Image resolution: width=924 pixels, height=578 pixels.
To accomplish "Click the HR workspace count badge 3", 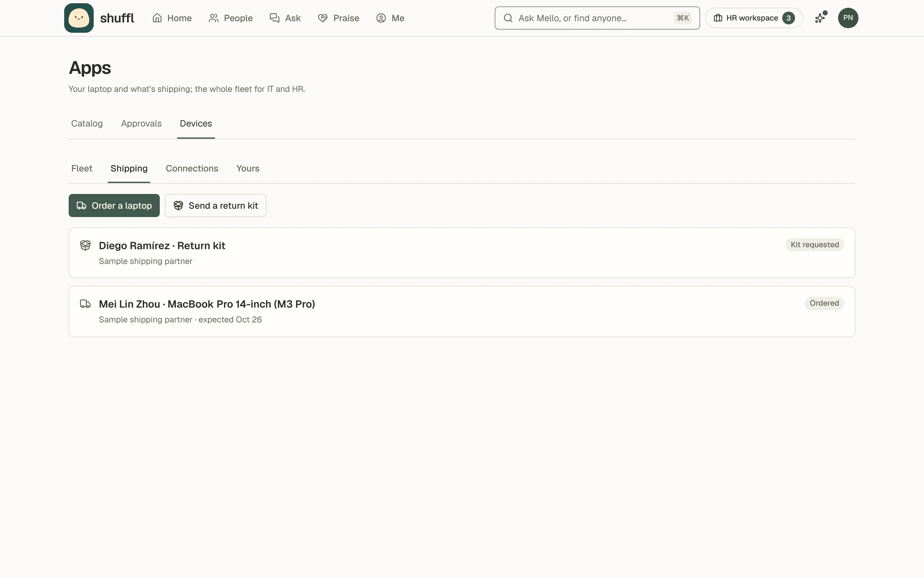I will click(x=789, y=18).
